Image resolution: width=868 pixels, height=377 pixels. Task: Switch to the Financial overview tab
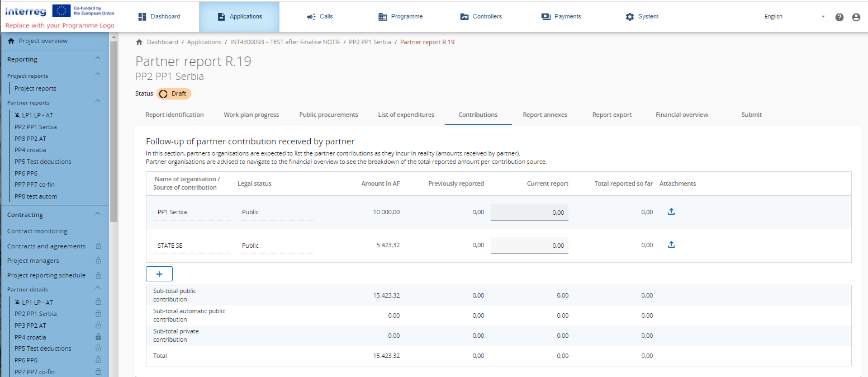(x=681, y=115)
